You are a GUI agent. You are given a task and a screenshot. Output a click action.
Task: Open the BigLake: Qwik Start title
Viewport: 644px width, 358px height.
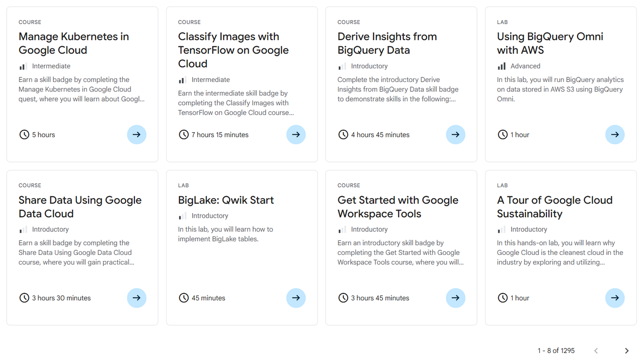click(x=226, y=200)
